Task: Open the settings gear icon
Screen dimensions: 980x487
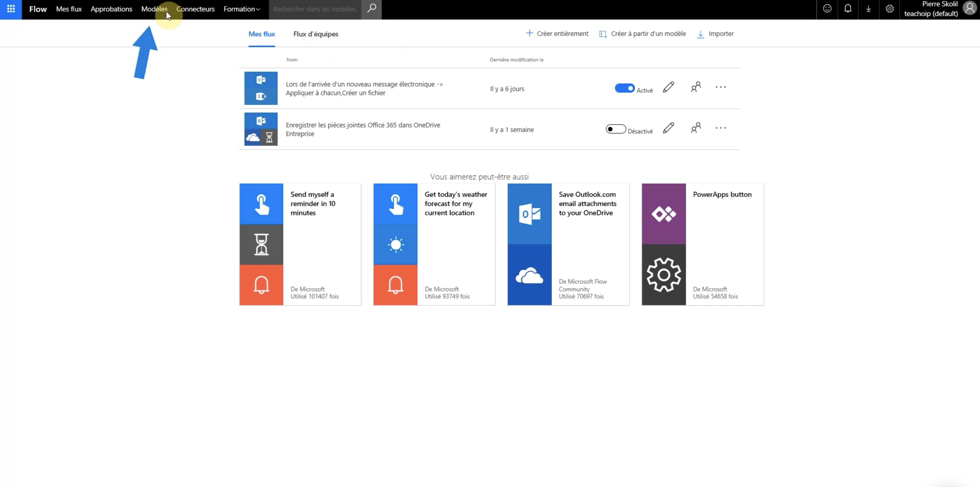Action: click(889, 9)
